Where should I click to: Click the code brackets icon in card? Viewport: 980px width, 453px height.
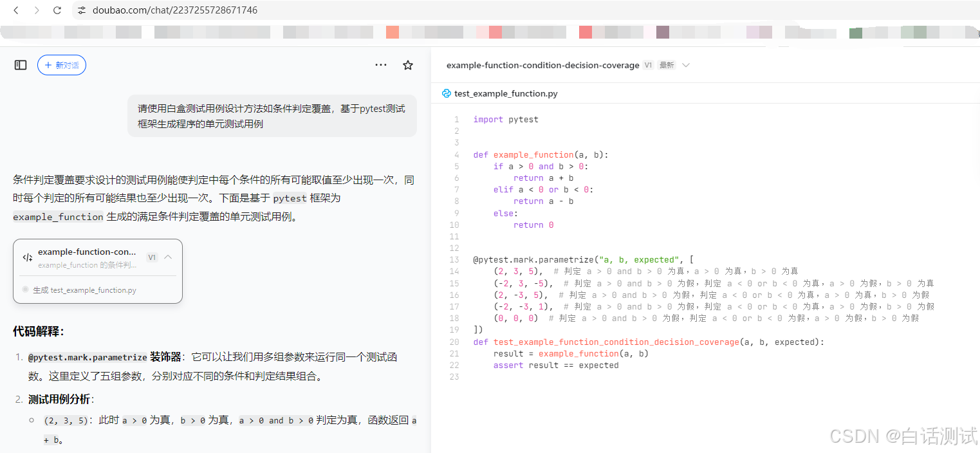tap(28, 257)
